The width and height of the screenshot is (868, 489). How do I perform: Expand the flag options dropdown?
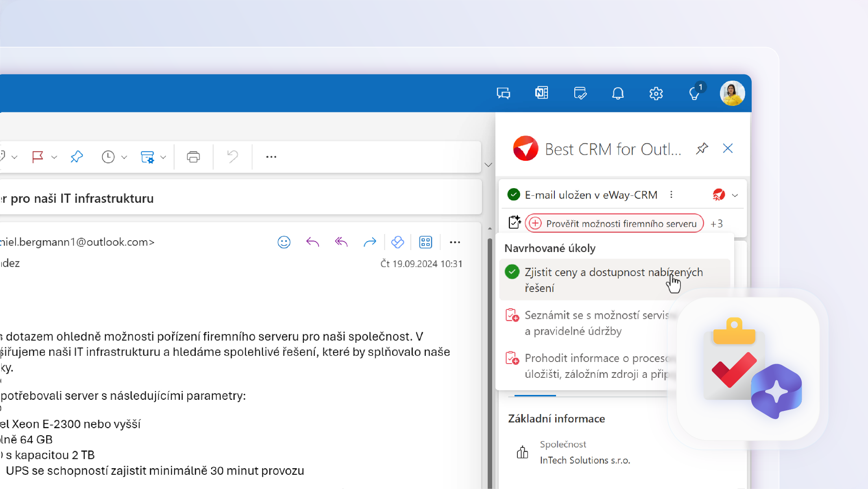(54, 157)
